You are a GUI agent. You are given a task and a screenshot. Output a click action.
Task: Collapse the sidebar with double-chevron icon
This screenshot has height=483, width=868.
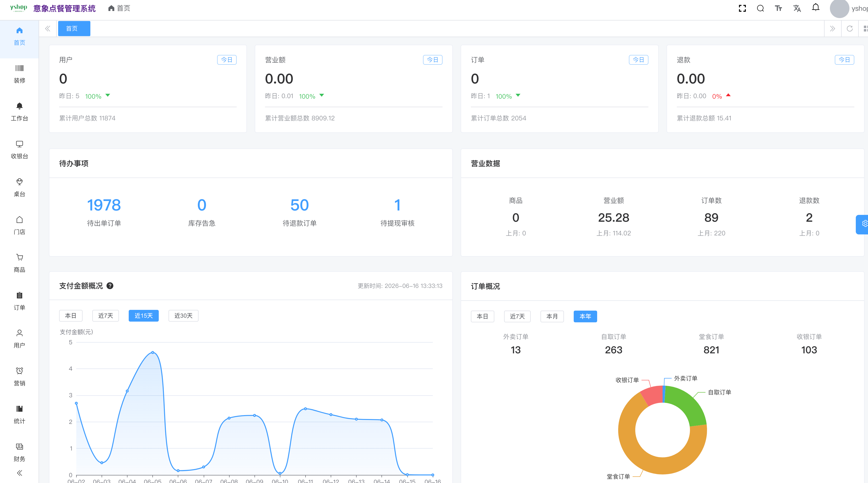click(x=20, y=473)
